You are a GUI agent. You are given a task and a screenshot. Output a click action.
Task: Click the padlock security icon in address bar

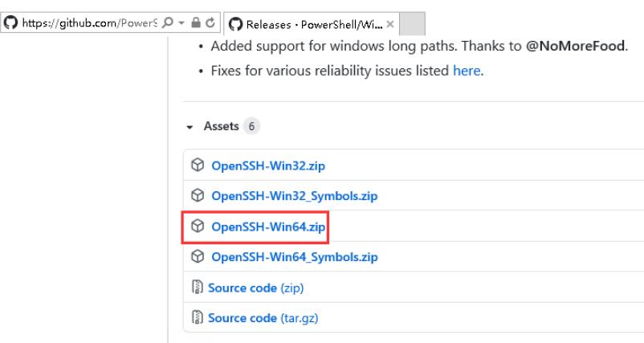[196, 22]
